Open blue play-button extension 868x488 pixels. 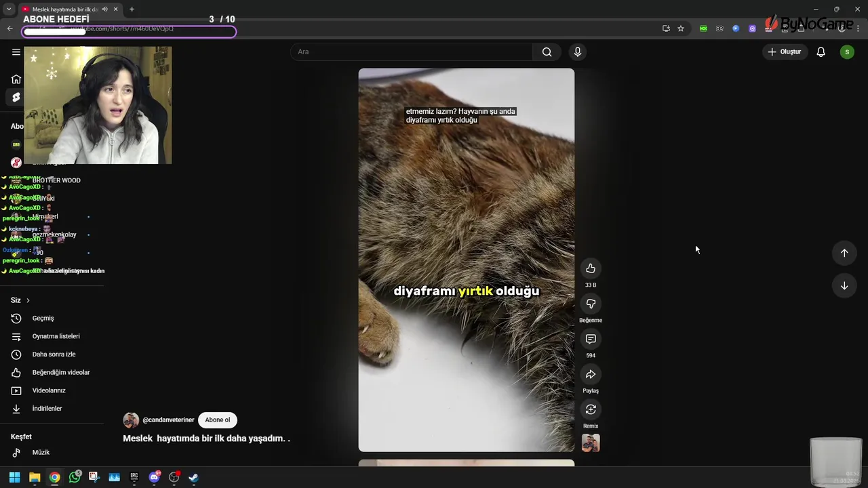pos(736,28)
